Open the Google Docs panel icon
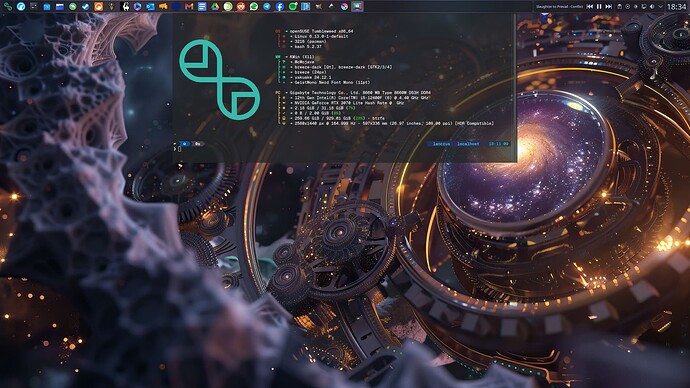690x388 pixels. coord(202,6)
